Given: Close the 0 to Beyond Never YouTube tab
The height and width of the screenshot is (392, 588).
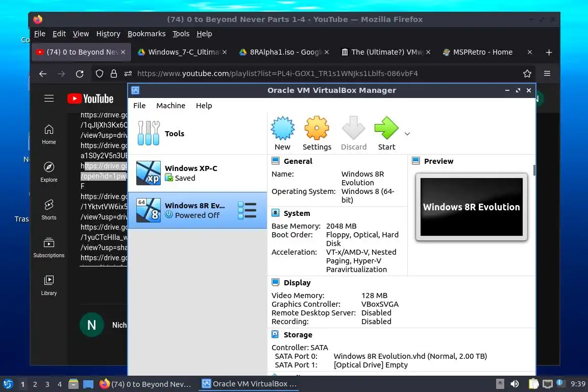Looking at the screenshot, I should pyautogui.click(x=123, y=52).
